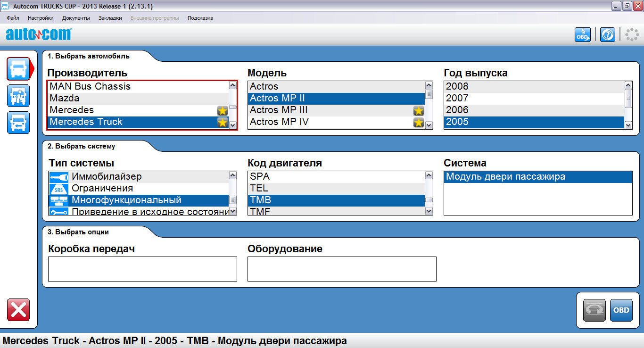Select the Actros model

pyautogui.click(x=336, y=86)
